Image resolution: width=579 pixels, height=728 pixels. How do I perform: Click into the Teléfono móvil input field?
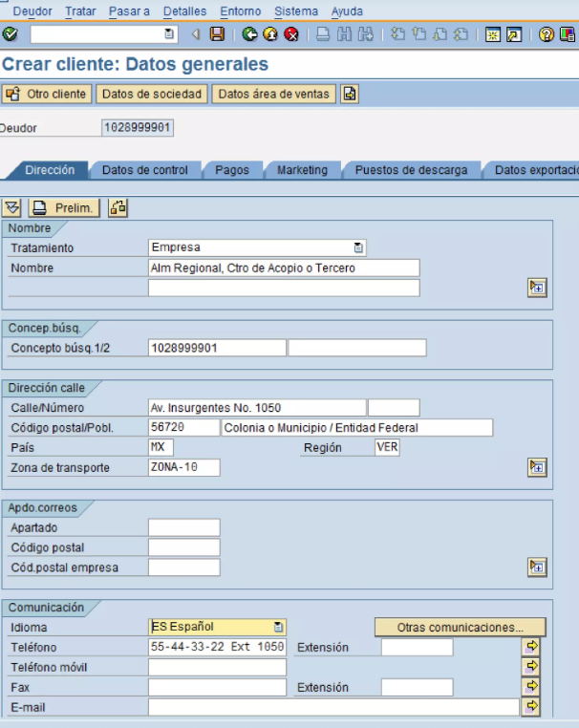[217, 667]
